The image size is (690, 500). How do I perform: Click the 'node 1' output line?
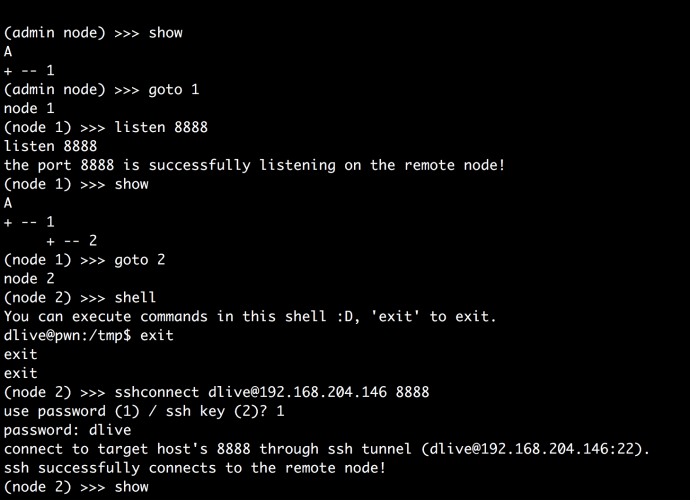point(29,109)
